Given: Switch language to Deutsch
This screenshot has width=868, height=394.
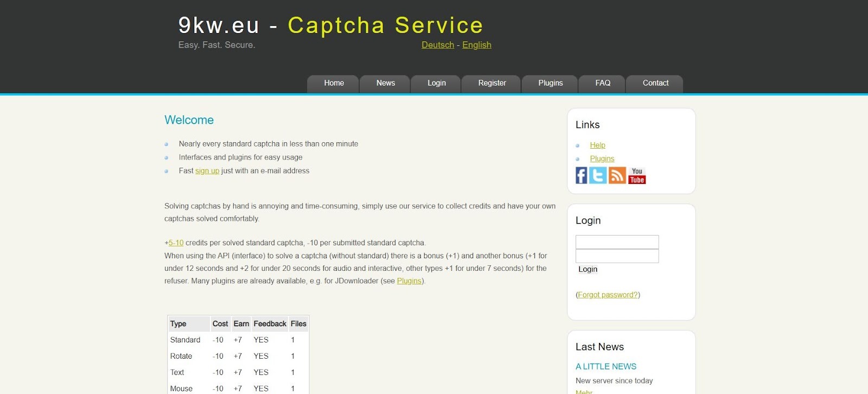Looking at the screenshot, I should pos(438,45).
